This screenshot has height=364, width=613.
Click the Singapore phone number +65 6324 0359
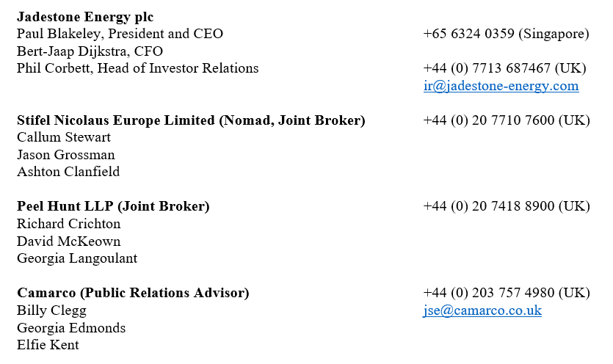pyautogui.click(x=506, y=34)
